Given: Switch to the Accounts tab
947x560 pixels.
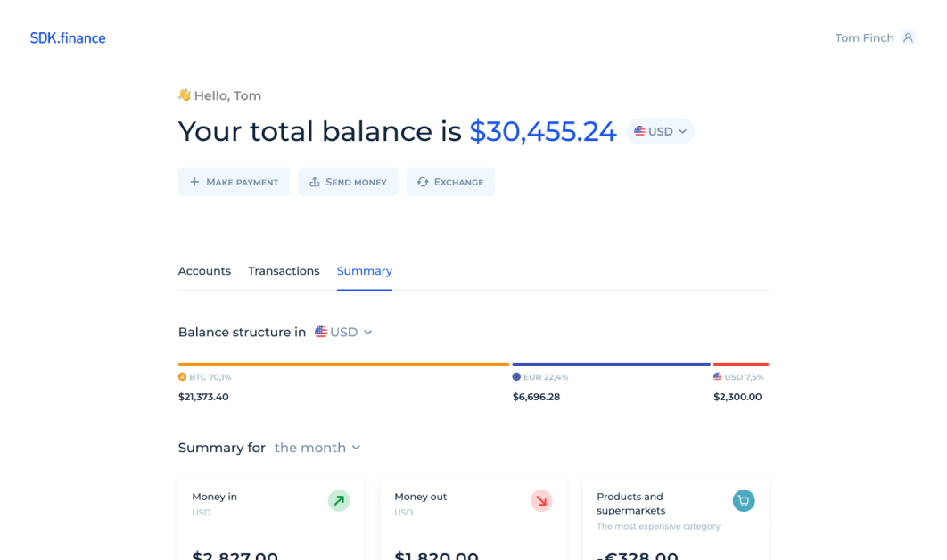Looking at the screenshot, I should click(204, 270).
